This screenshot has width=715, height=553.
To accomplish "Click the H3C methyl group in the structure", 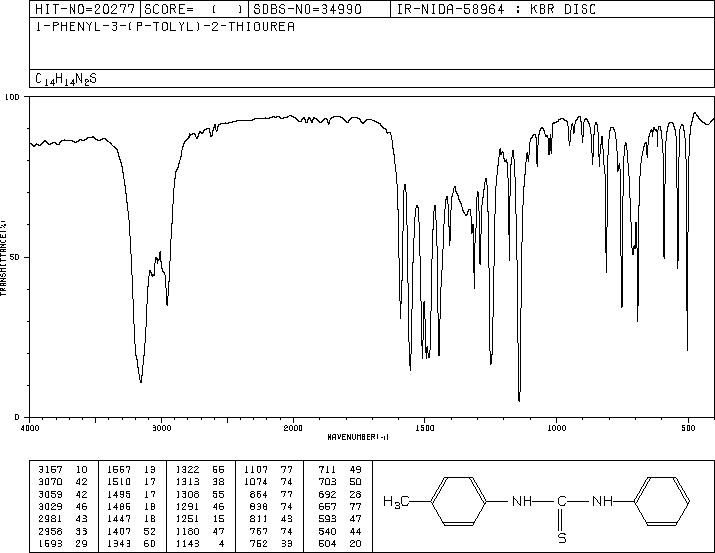I will coord(399,500).
